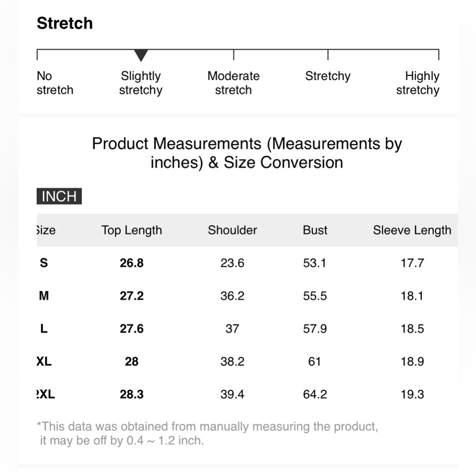Screen dimensions: 476x476
Task: Click the Highly stretchy label
Action: [x=417, y=83]
